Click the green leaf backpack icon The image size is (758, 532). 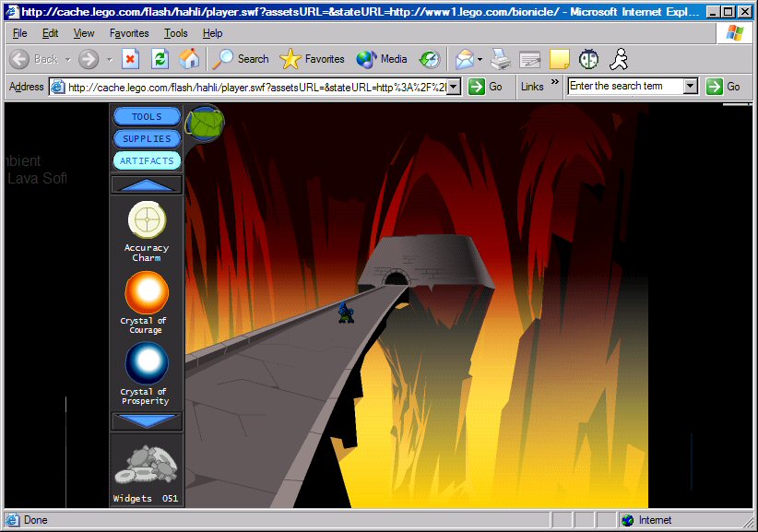205,124
